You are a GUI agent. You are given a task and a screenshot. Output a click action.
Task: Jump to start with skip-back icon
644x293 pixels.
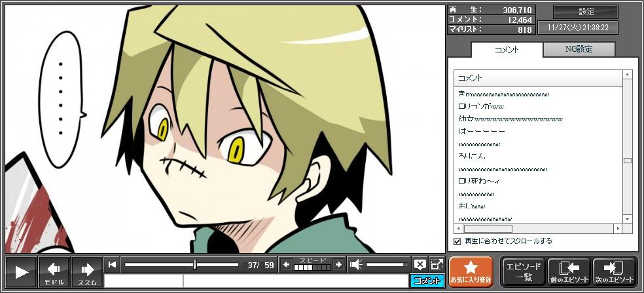113,265
